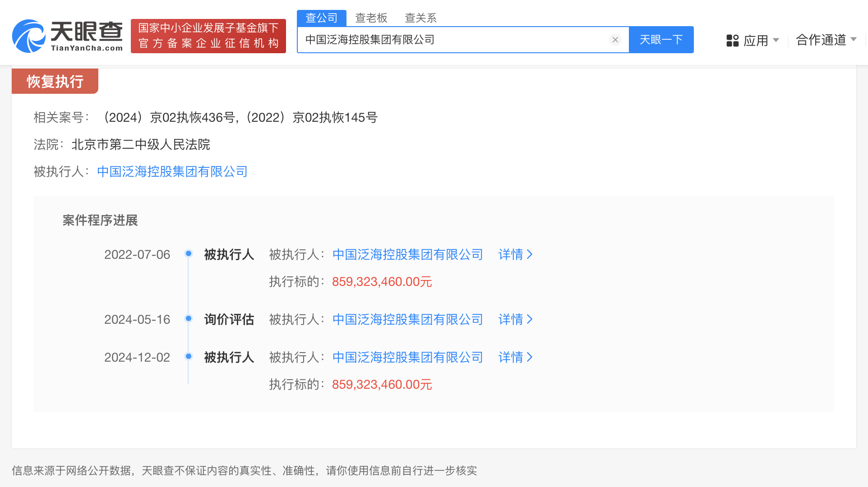Switch to the 查公司 tab
The width and height of the screenshot is (868, 487).
coord(322,18)
